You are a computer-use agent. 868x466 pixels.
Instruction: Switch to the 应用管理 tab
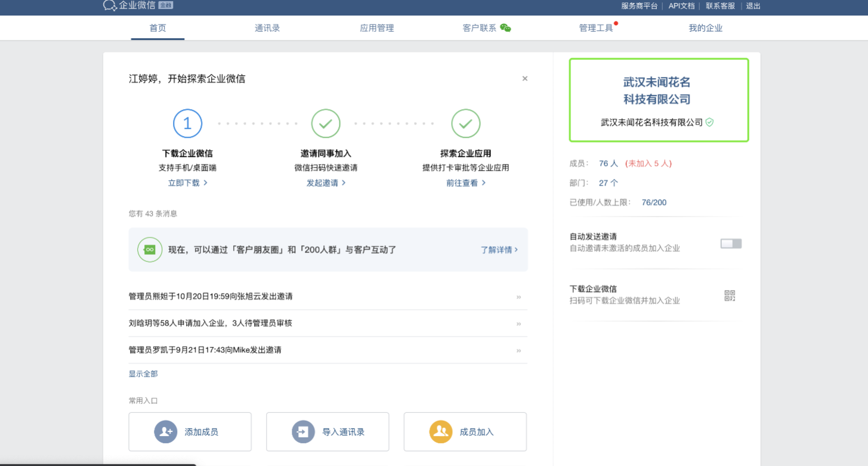point(376,27)
